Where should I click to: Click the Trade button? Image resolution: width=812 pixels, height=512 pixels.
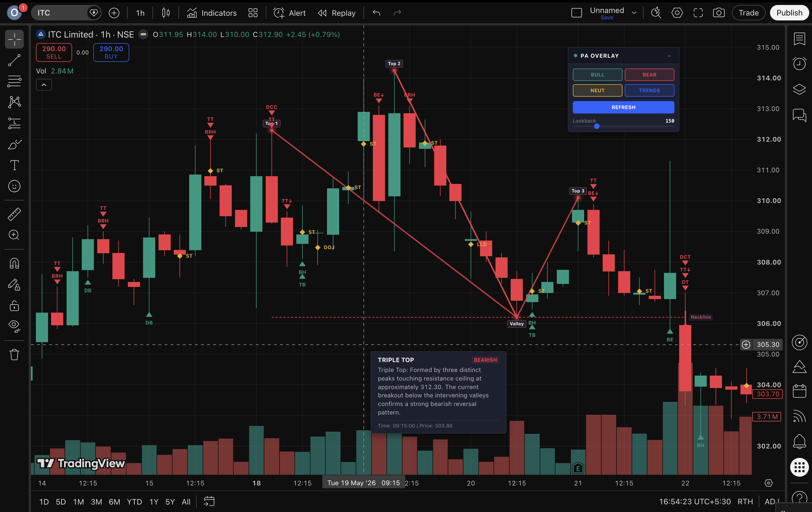(748, 13)
